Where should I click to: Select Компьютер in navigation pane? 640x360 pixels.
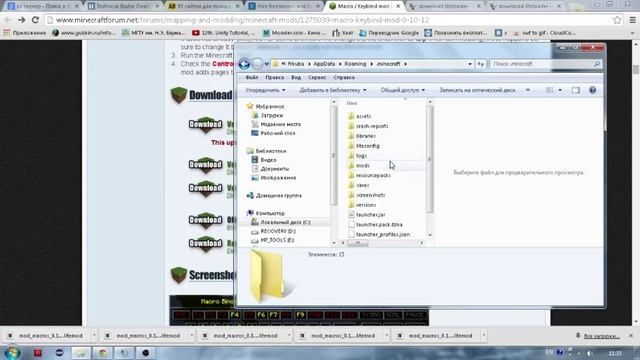pos(270,213)
